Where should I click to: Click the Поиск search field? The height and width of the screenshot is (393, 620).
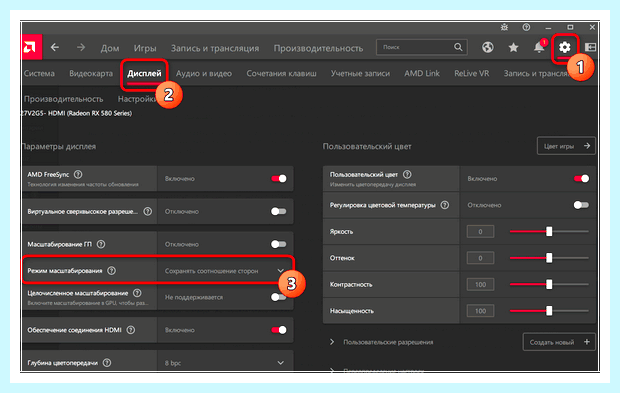pos(422,47)
